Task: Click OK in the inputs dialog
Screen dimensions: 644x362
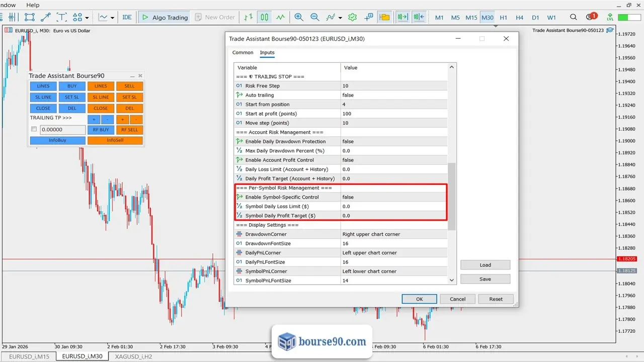Action: [420, 299]
